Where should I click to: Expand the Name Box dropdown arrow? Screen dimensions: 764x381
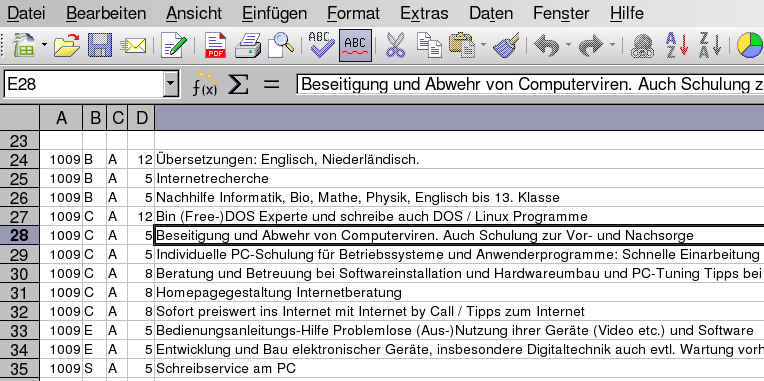[170, 85]
